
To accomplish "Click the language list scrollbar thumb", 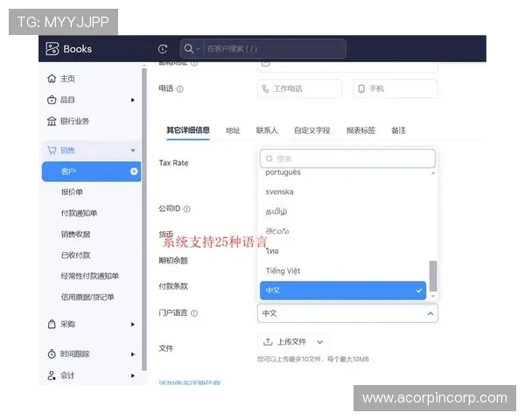I will click(x=433, y=276).
